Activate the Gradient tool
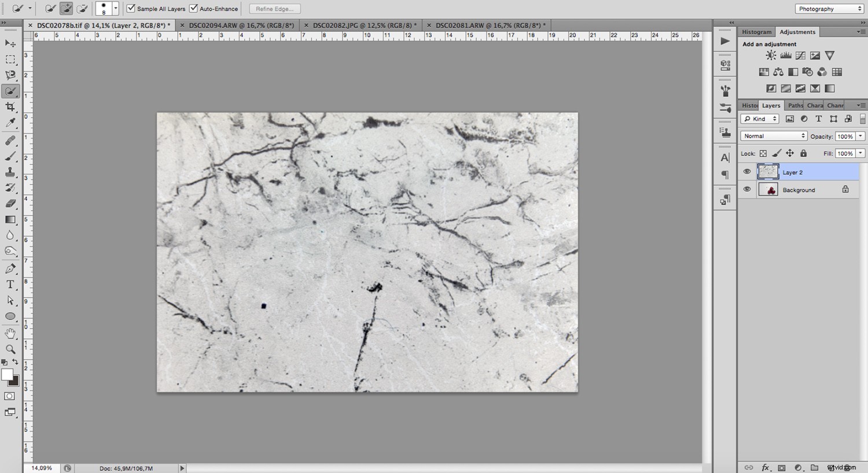This screenshot has width=868, height=473. [x=10, y=219]
